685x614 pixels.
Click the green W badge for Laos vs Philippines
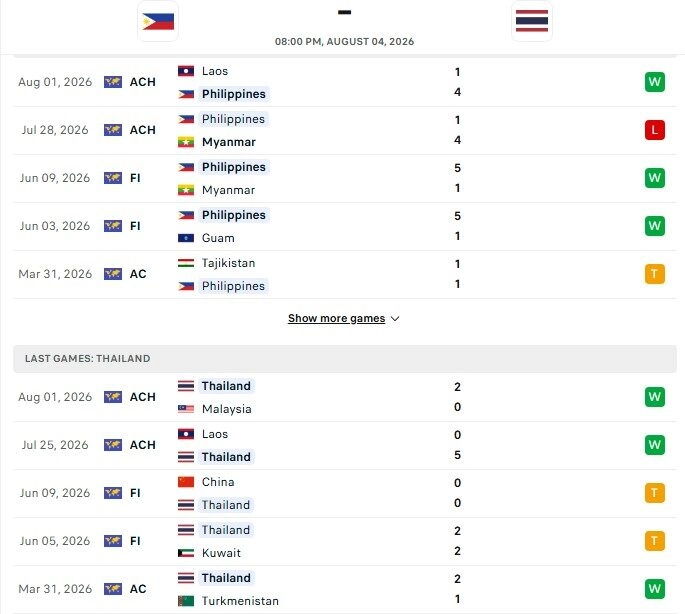(654, 82)
